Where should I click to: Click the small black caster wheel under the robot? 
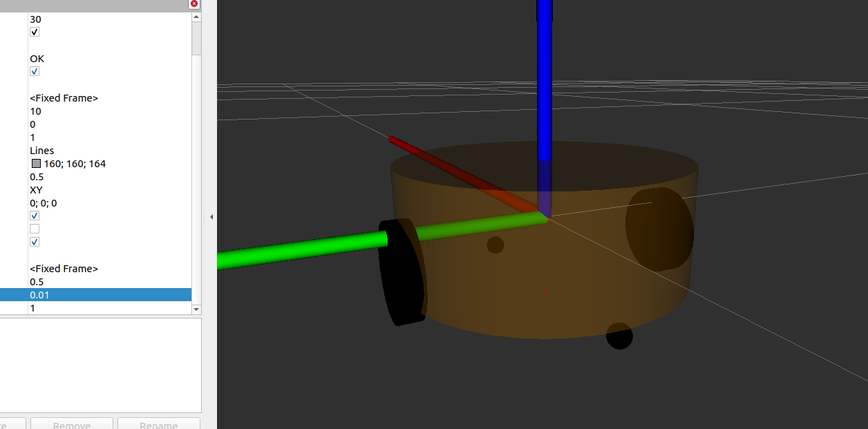coord(619,336)
